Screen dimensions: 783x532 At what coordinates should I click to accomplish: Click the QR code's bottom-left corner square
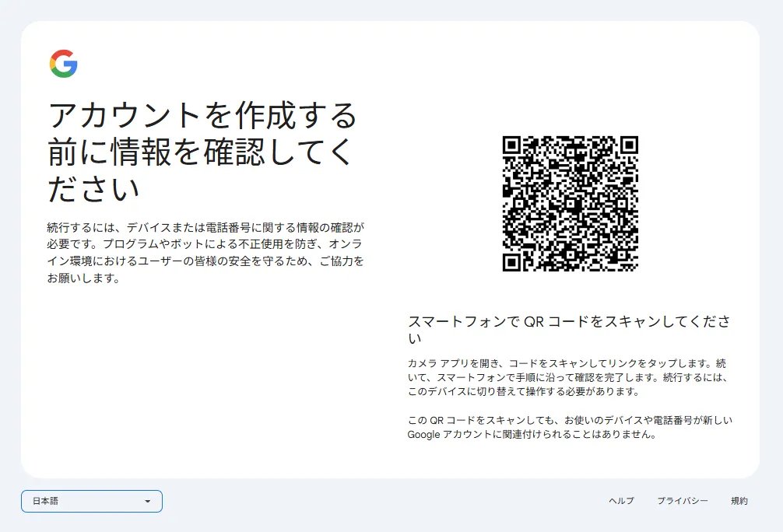[x=512, y=261]
